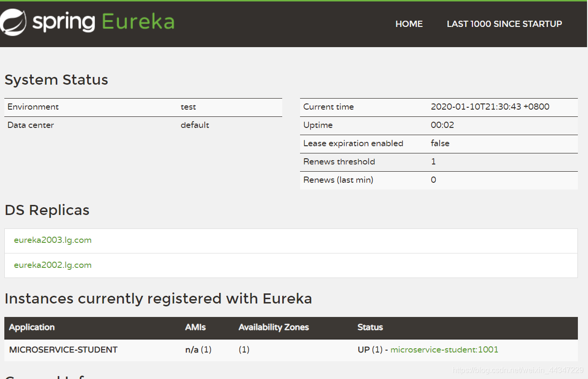Open the microservice-student:1001 instance link

[x=444, y=350]
